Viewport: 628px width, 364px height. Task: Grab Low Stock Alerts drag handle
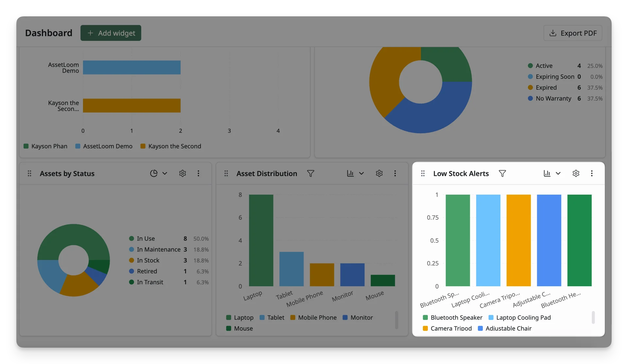(423, 174)
